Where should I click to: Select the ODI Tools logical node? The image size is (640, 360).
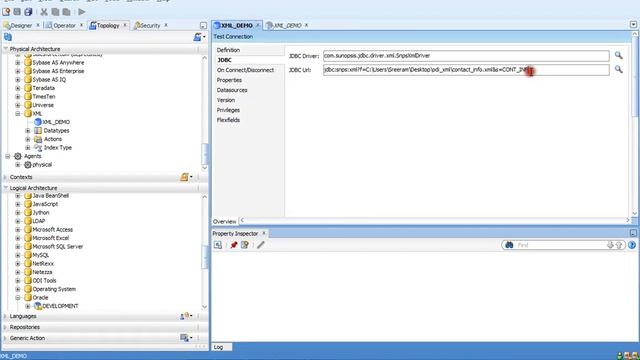pyautogui.click(x=44, y=280)
